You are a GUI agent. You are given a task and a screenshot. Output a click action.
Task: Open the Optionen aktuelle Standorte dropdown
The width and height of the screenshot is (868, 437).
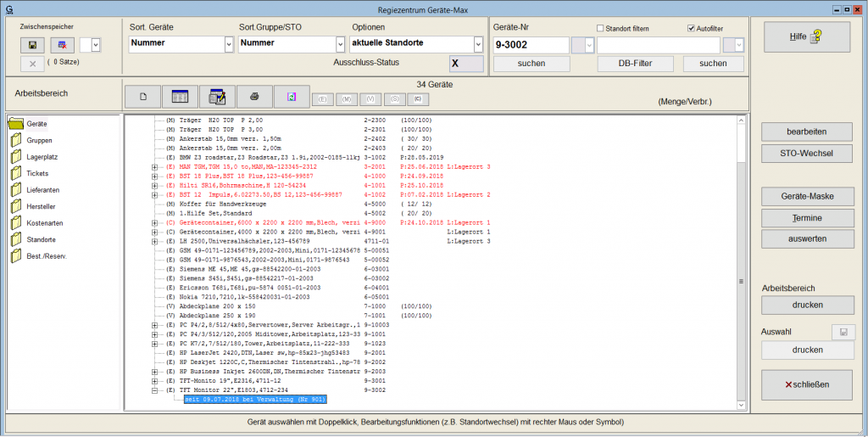point(478,44)
